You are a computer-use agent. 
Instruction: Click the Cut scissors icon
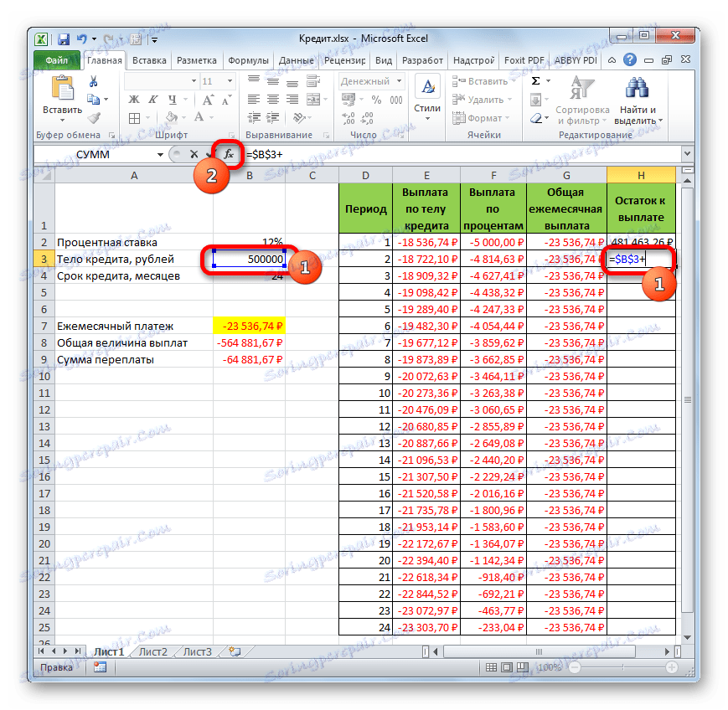94,82
